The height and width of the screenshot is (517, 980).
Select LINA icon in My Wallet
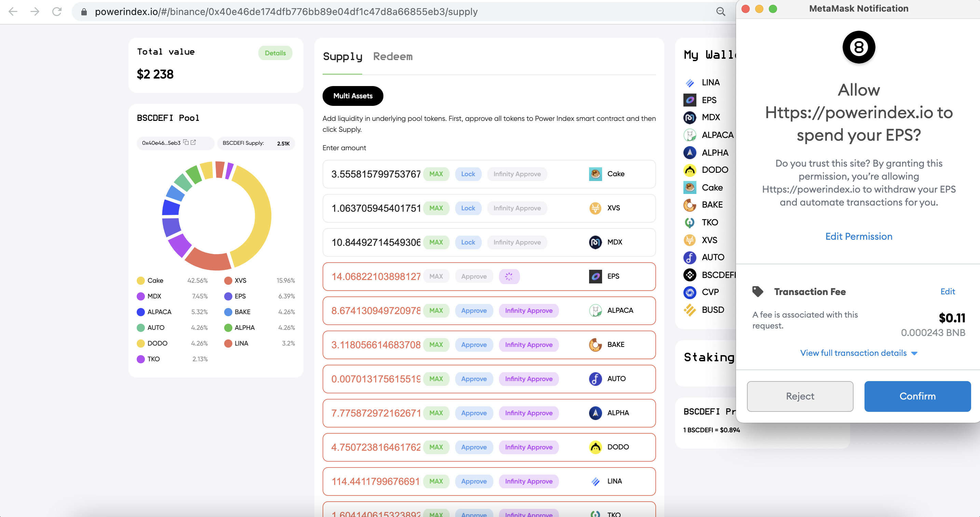(689, 83)
